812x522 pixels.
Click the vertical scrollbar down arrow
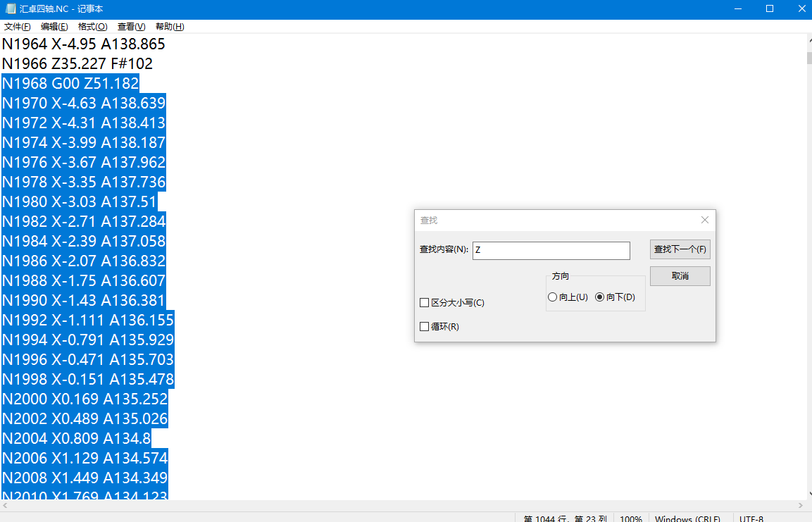(x=809, y=494)
